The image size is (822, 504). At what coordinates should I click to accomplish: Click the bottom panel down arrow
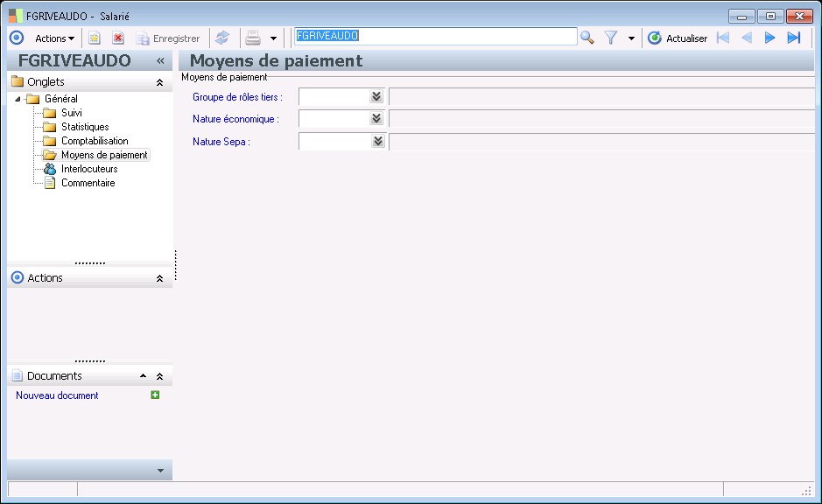[x=160, y=471]
